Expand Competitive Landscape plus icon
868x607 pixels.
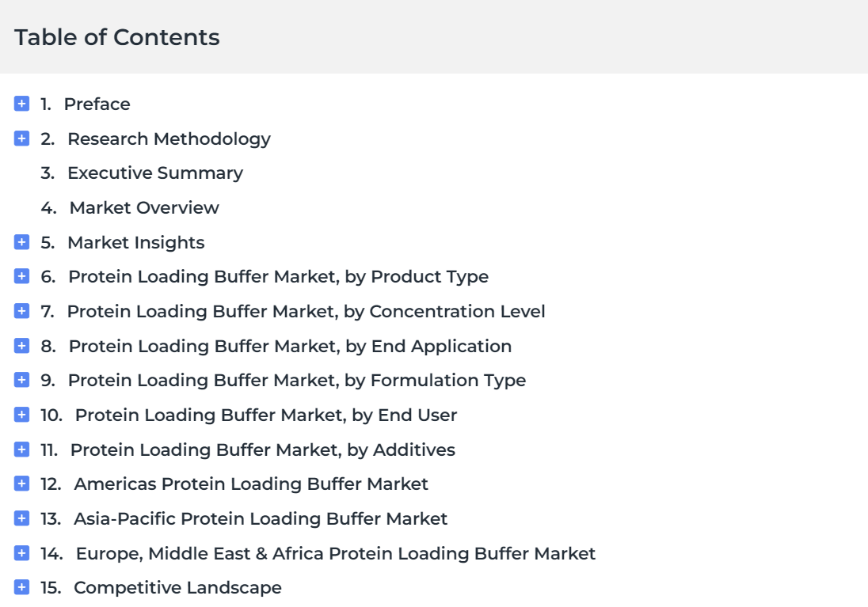(x=21, y=587)
